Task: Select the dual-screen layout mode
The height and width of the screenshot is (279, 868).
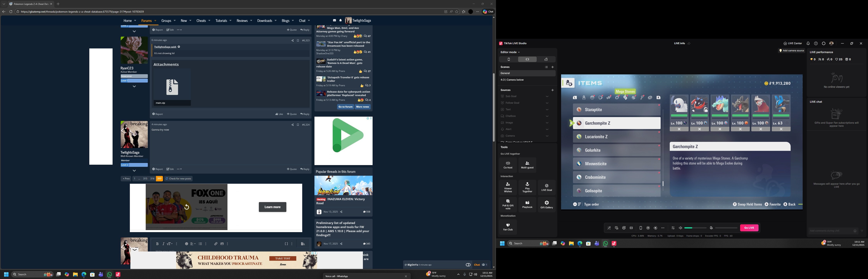Action: (x=546, y=59)
